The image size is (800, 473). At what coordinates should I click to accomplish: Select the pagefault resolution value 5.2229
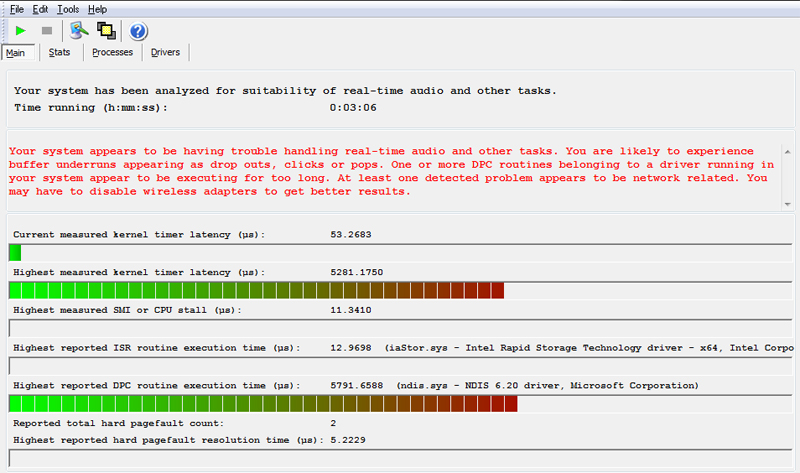pyautogui.click(x=347, y=440)
